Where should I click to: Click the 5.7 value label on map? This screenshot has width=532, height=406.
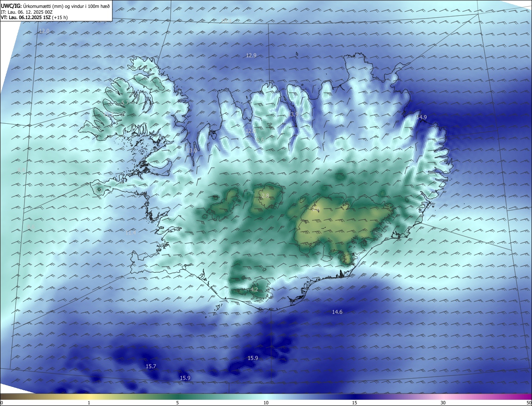click(x=125, y=103)
